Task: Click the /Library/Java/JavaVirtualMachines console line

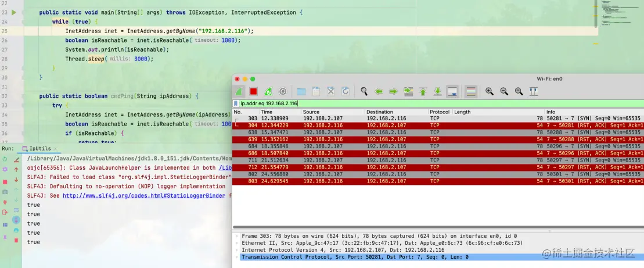Action: [129, 159]
